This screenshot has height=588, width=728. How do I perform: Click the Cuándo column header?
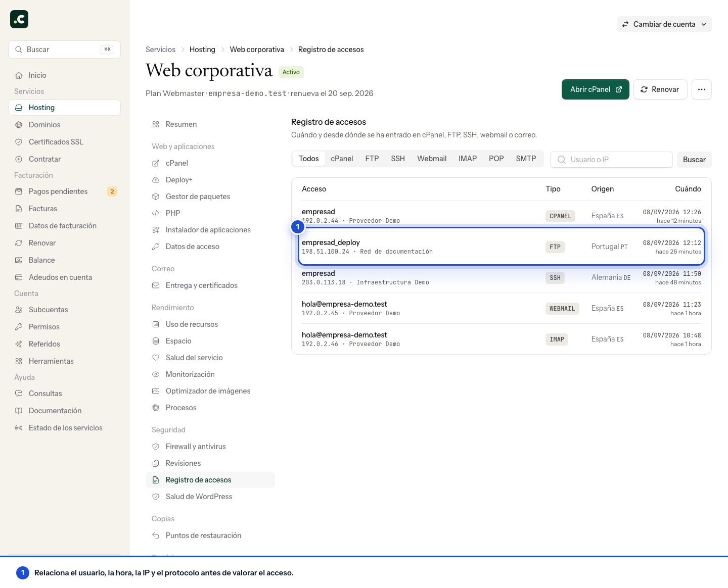click(x=688, y=189)
